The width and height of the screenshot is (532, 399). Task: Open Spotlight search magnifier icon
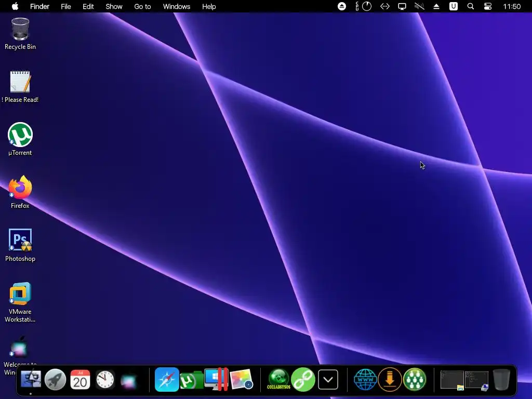click(x=471, y=6)
